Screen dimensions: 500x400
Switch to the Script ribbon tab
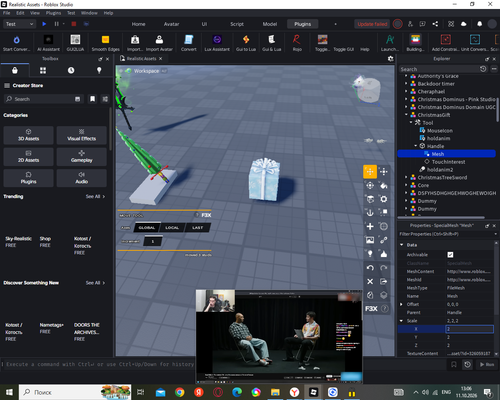237,24
